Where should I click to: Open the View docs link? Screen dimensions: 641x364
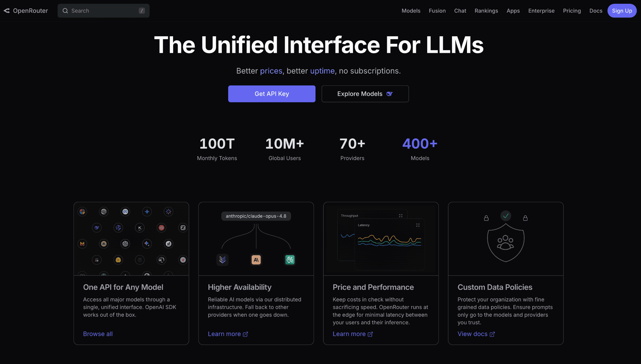point(476,334)
